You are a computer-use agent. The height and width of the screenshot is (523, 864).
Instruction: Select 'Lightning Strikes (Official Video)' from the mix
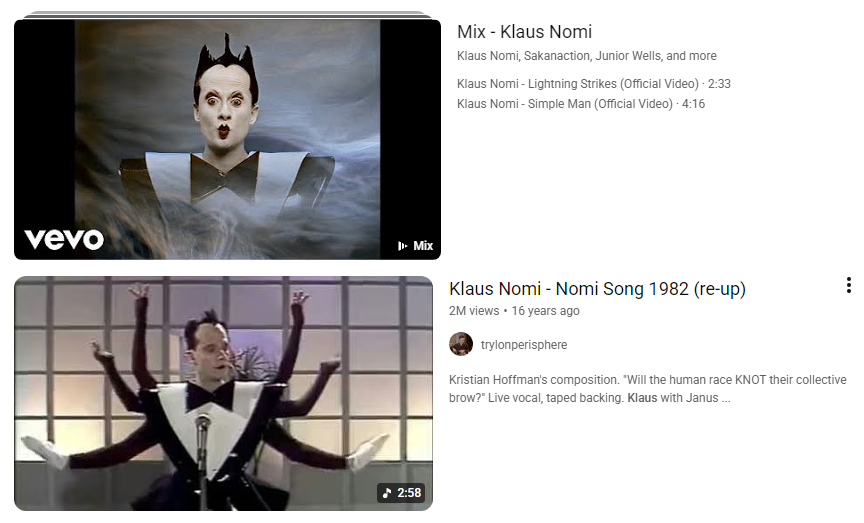click(577, 84)
